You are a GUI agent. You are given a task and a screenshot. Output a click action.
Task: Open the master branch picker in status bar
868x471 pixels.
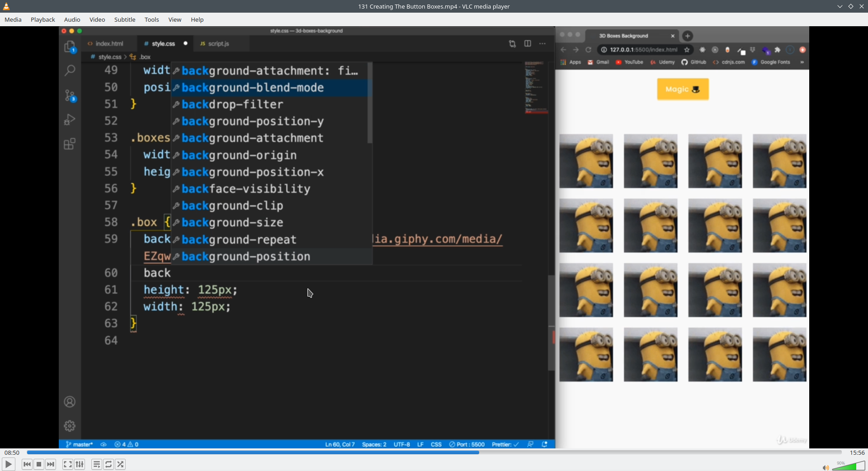click(x=80, y=444)
